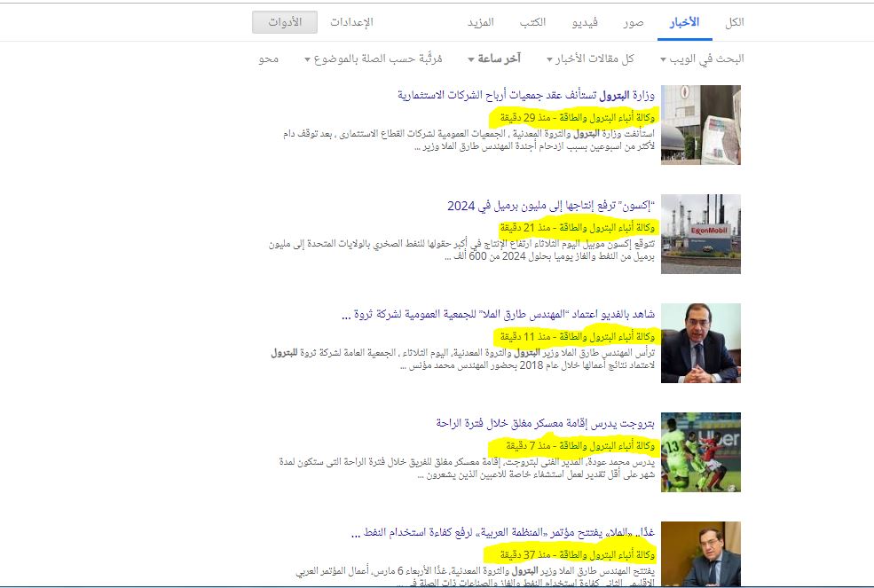Toggle the الأدوات (Tools) button

coord(285,21)
